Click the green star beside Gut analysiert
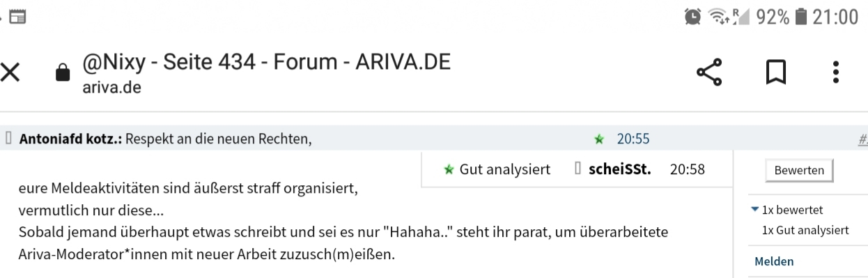 tap(449, 169)
